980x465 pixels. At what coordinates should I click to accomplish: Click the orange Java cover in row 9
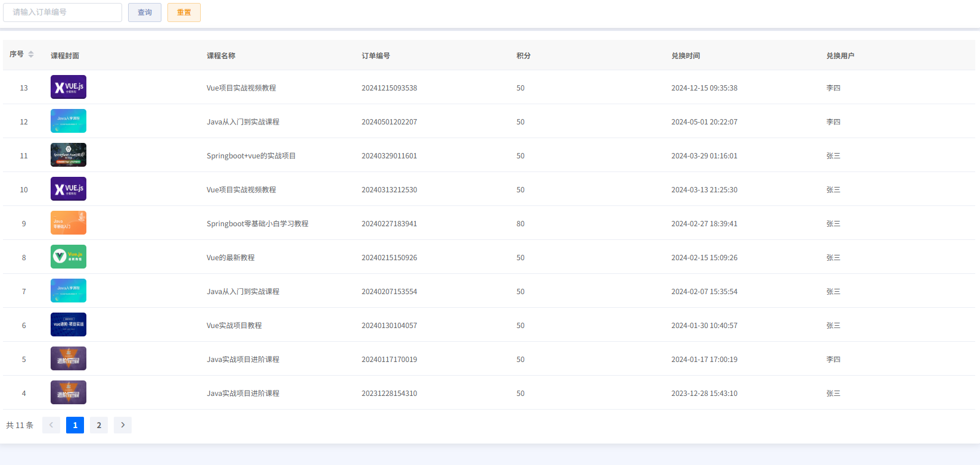(x=69, y=223)
